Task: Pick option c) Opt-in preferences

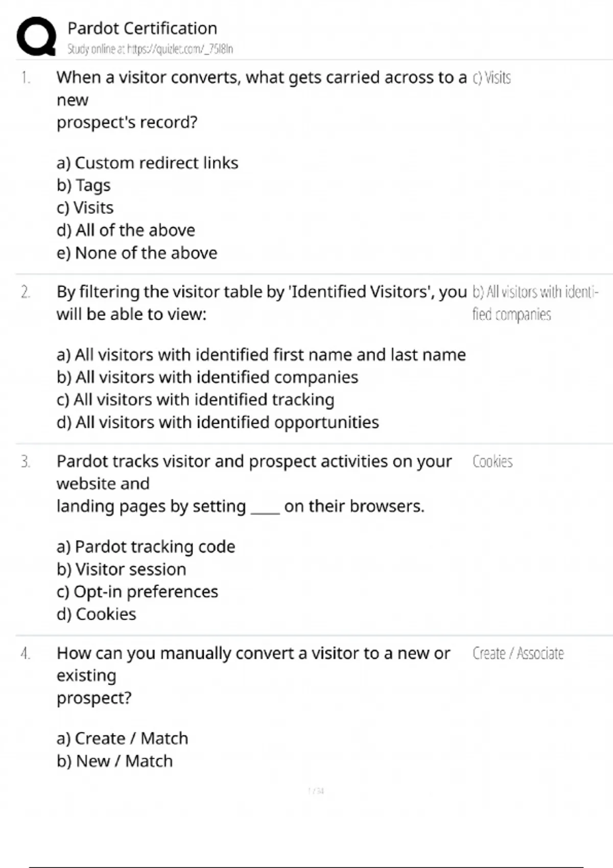Action: pos(137,591)
